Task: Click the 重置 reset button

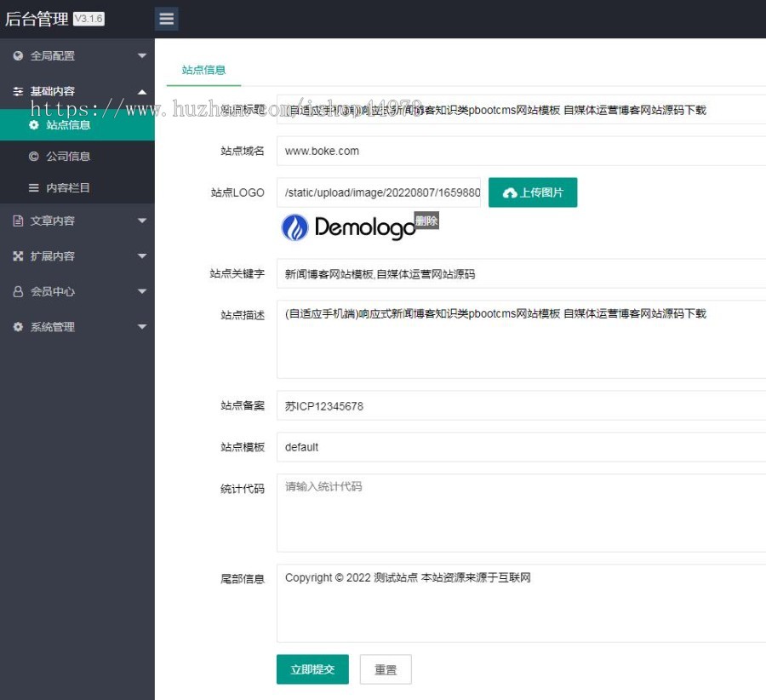Action: [386, 669]
